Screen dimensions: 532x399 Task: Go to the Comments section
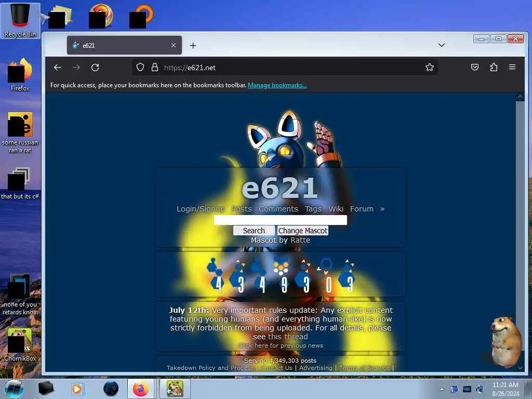coord(278,209)
